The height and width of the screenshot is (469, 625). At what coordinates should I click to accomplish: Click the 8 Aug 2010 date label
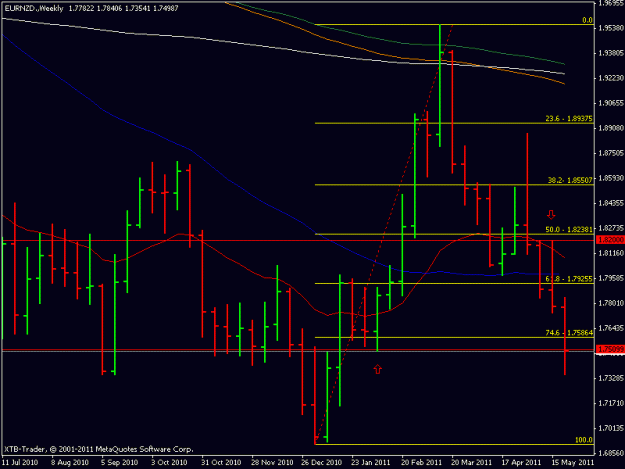70,462
